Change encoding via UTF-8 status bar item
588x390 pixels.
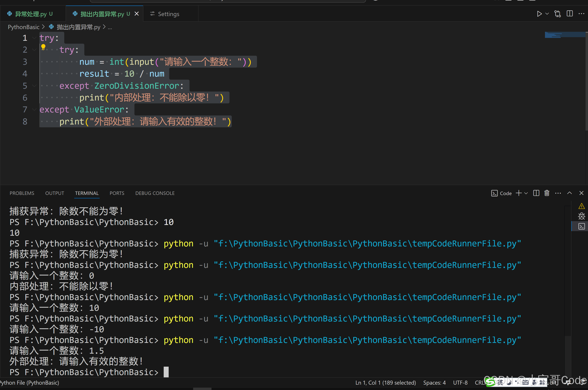tap(460, 383)
